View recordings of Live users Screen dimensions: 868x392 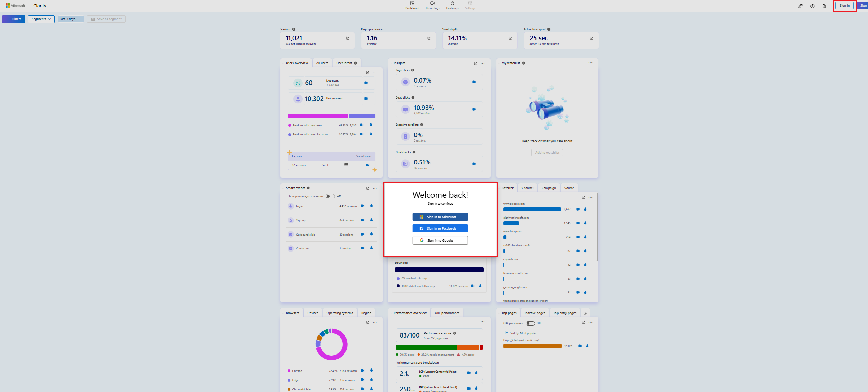(x=366, y=83)
